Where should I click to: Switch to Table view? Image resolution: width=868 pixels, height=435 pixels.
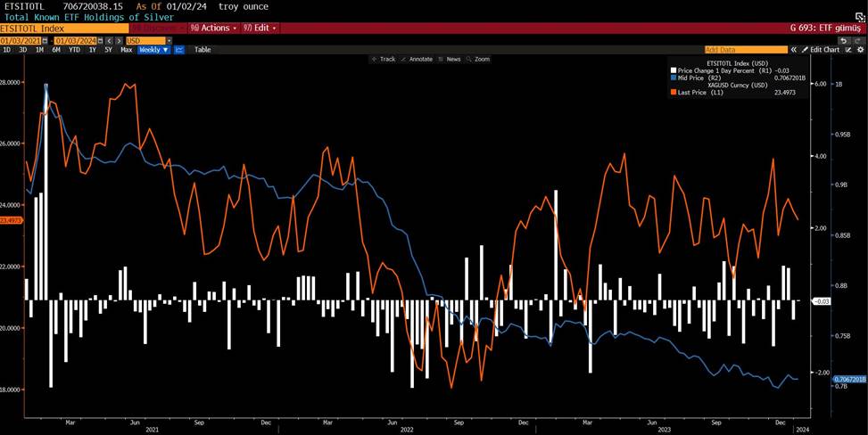click(203, 50)
